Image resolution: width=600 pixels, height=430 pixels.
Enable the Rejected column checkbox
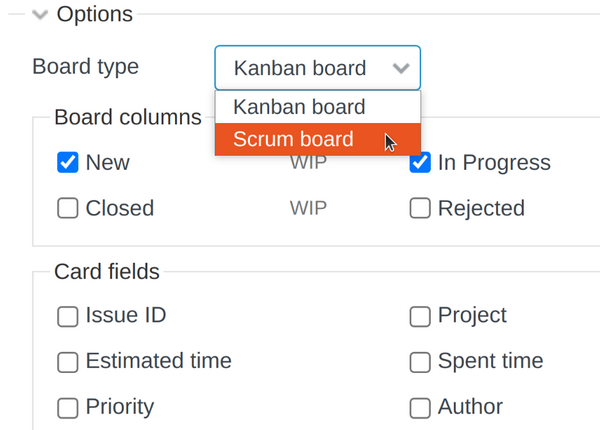(x=420, y=209)
